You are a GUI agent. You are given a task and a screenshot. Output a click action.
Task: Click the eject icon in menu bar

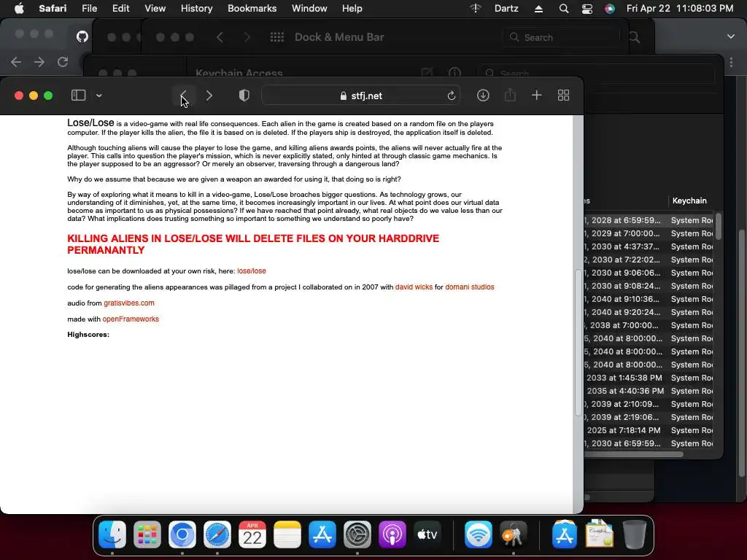pyautogui.click(x=538, y=9)
